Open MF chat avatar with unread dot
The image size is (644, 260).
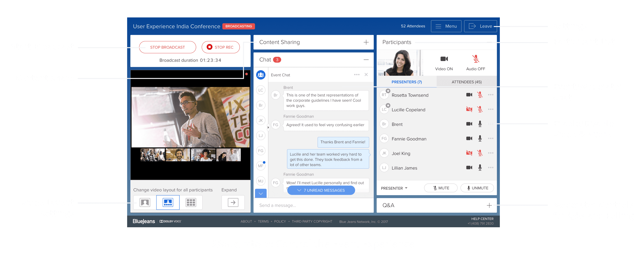pyautogui.click(x=261, y=166)
